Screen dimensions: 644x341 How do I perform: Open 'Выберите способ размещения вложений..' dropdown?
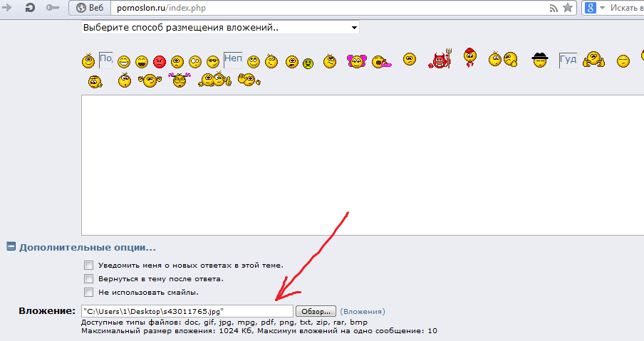pyautogui.click(x=220, y=28)
